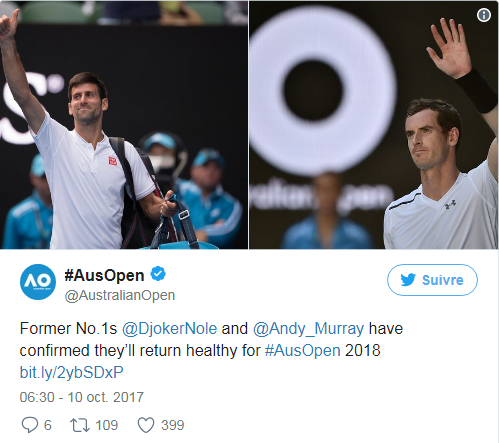
Task: Click the @AustralianOpen handle
Action: (120, 295)
